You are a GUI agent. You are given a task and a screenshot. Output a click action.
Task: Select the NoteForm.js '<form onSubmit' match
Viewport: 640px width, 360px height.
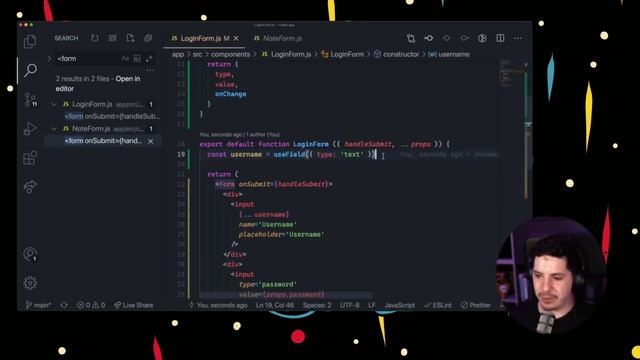coord(104,141)
